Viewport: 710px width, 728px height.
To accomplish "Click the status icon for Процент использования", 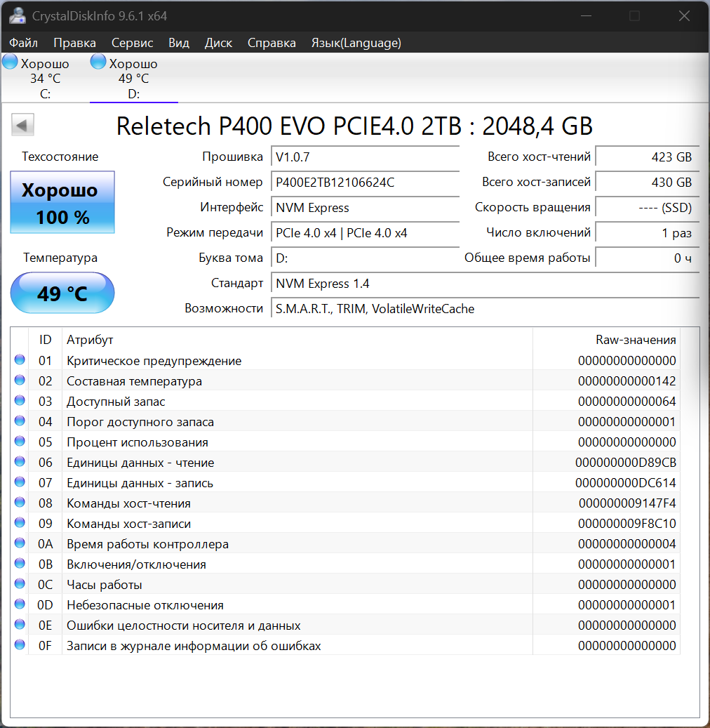I will pos(20,441).
